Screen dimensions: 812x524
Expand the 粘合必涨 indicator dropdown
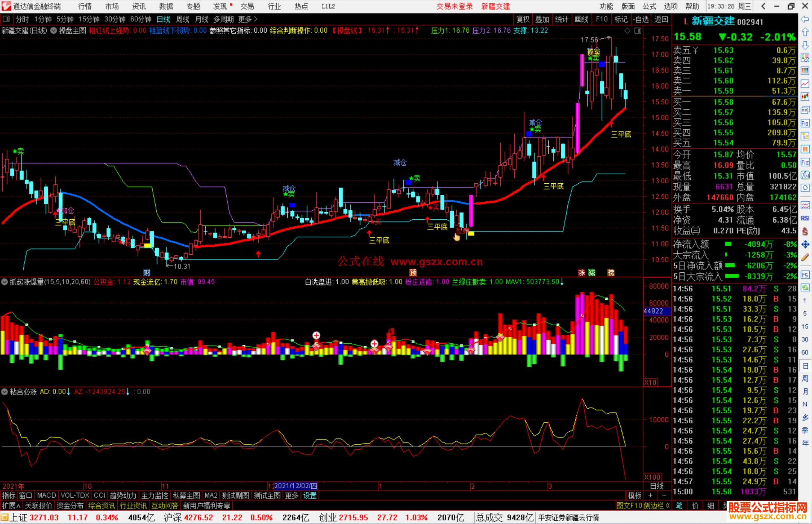point(5,392)
